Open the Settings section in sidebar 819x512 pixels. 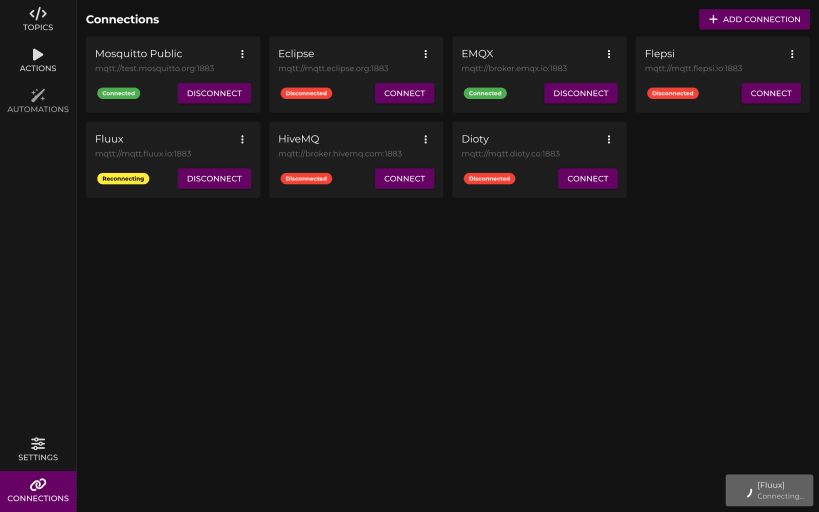click(38, 450)
